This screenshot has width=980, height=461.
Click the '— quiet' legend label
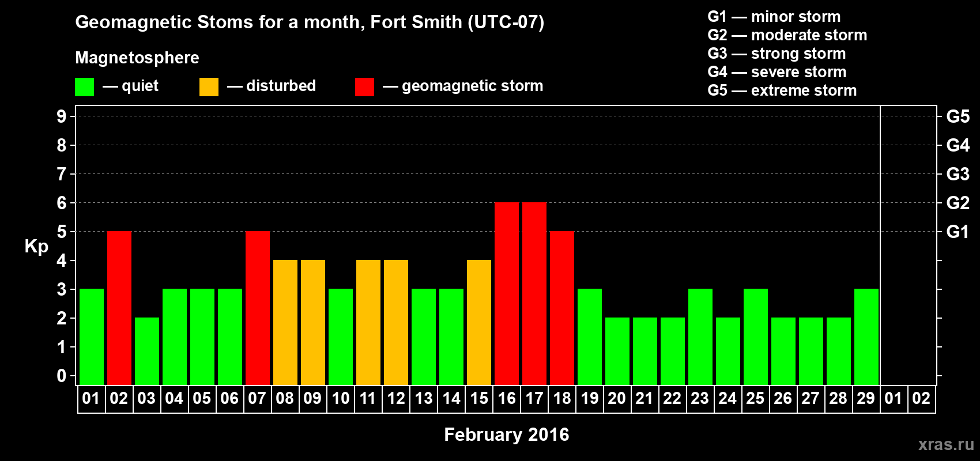point(130,86)
